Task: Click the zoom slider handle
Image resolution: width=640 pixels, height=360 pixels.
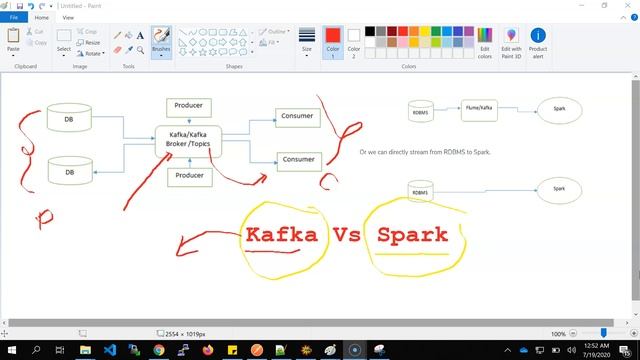Action: point(603,333)
